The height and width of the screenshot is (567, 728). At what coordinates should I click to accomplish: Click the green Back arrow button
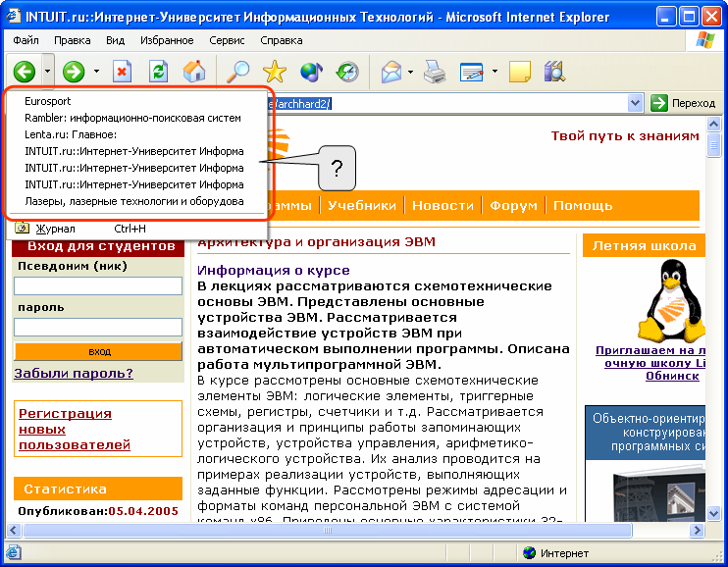click(25, 72)
